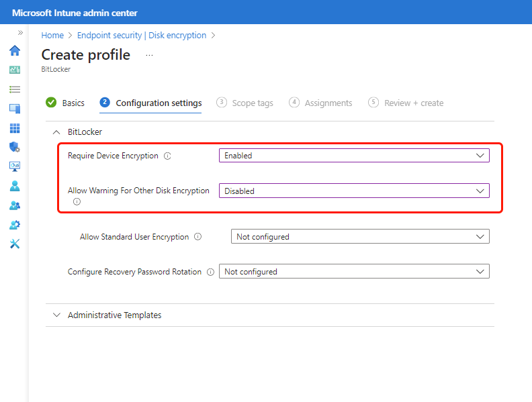Open the Devices icon in sidebar

point(15,109)
